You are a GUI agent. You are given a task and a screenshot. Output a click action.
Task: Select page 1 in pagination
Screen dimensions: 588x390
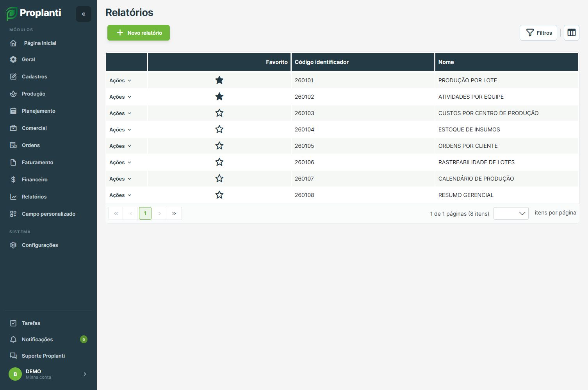coord(145,213)
